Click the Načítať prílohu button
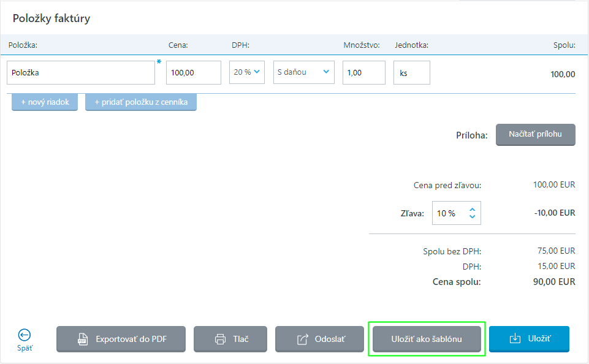The image size is (589, 364). 535,134
